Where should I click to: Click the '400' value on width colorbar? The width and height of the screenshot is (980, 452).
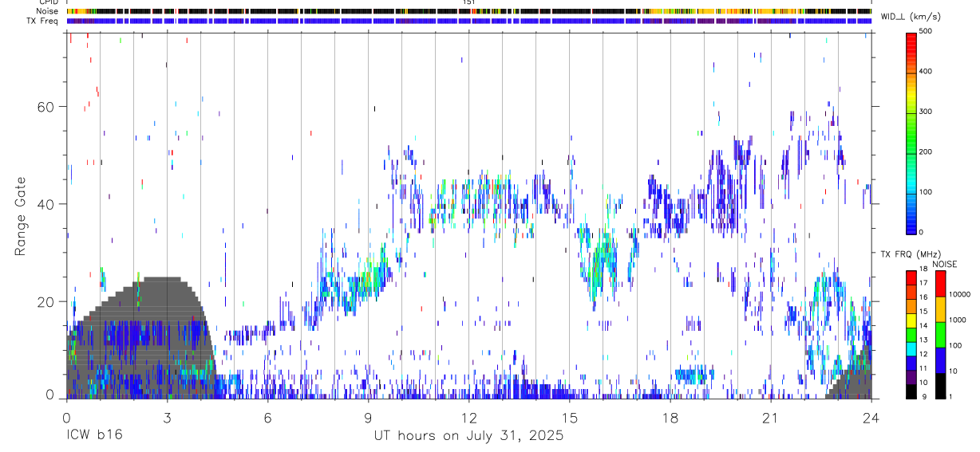pos(927,72)
